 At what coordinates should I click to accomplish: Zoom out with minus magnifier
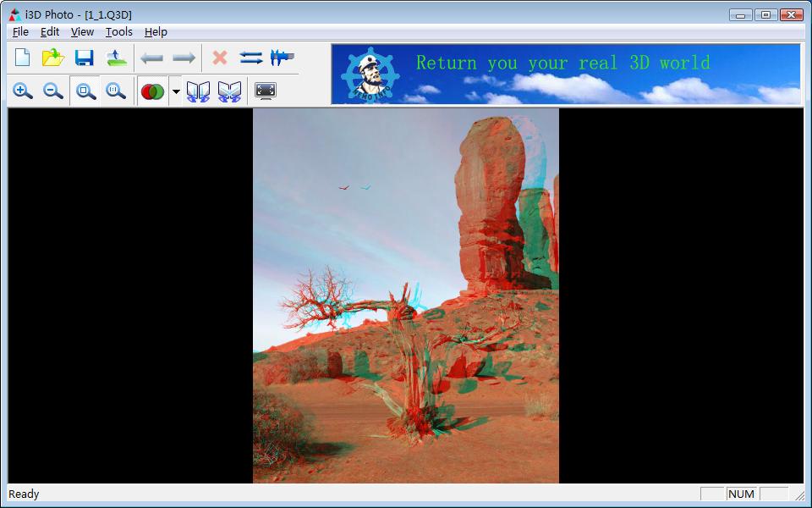[52, 91]
